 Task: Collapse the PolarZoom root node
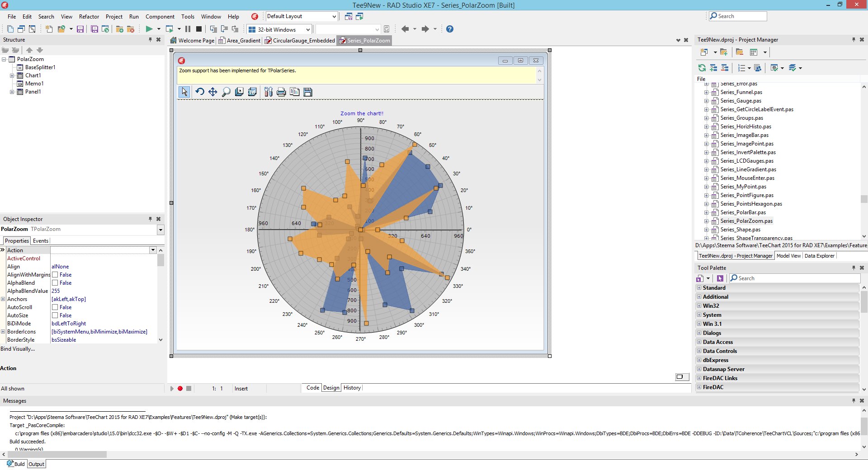tap(4, 59)
